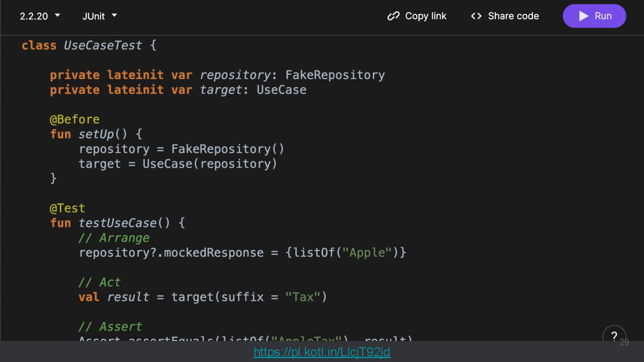Screen dimensions: 644x362
Task: Click the FakeRepository type in declaration
Action: [335, 75]
